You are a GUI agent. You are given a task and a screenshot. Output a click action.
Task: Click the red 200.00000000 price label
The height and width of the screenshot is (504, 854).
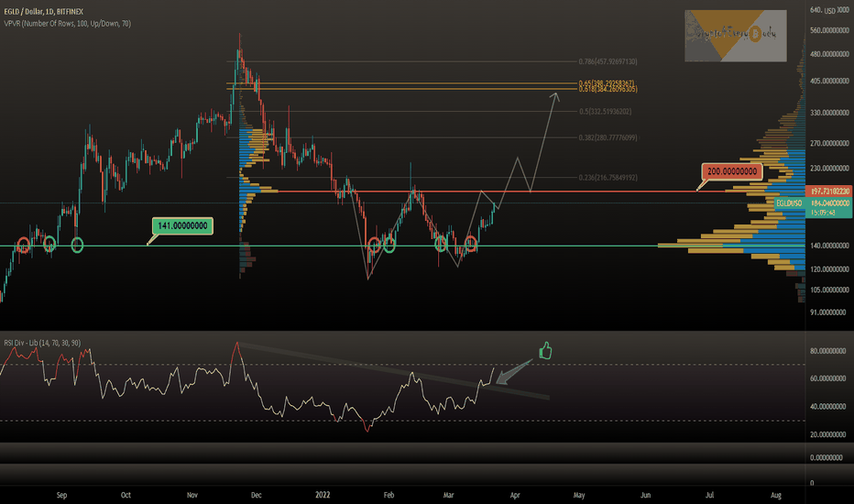732,171
